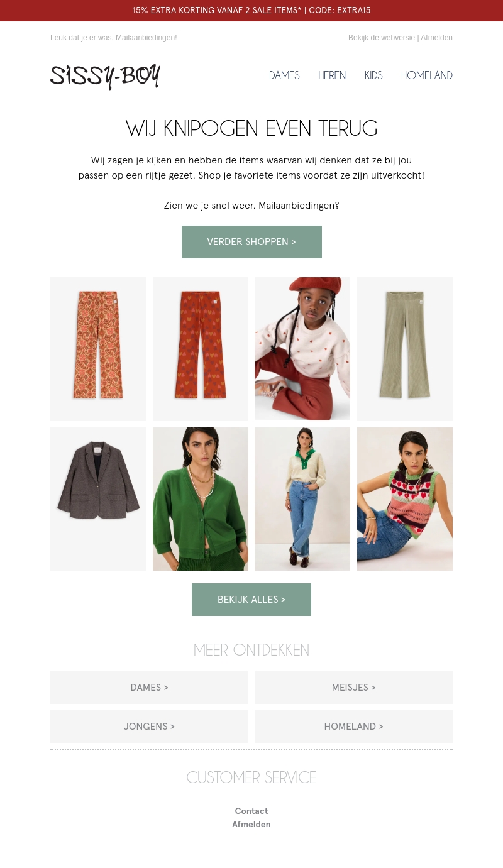
Task: View the orange paisley flared pants
Action: (98, 349)
